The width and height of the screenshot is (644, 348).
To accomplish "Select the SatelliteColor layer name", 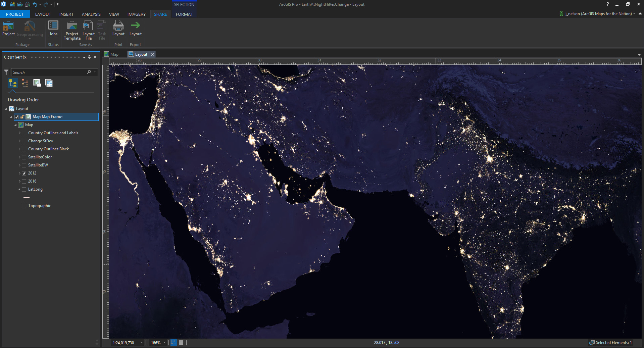I will [40, 157].
